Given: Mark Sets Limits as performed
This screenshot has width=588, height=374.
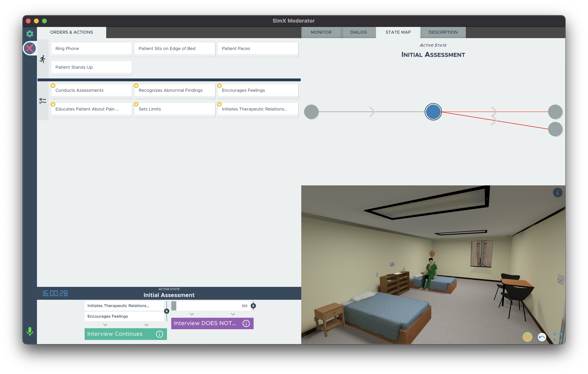Looking at the screenshot, I should click(175, 109).
